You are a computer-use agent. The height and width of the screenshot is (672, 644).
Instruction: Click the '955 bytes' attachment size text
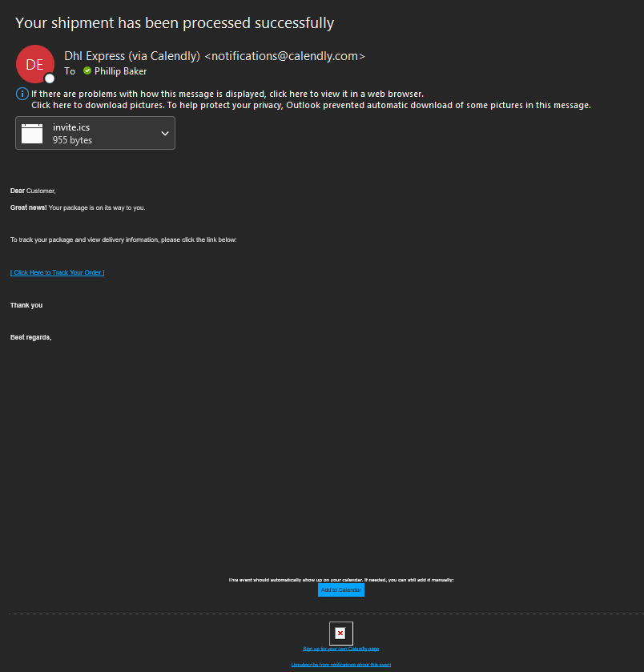[72, 140]
